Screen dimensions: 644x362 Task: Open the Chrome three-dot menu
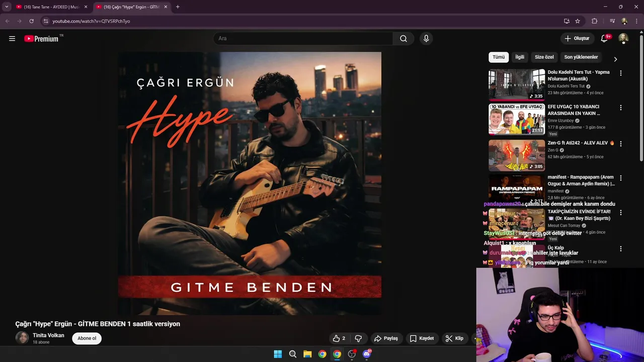tap(636, 21)
